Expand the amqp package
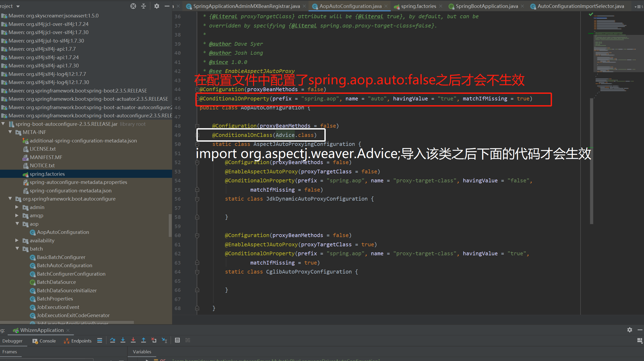 pyautogui.click(x=17, y=215)
